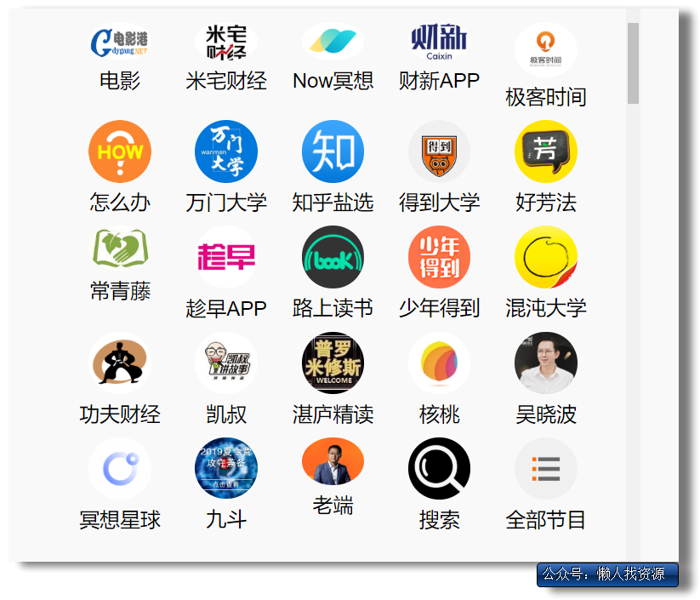Open the 九斗 2019夏令营 icon
700x600 pixels.
pyautogui.click(x=226, y=469)
